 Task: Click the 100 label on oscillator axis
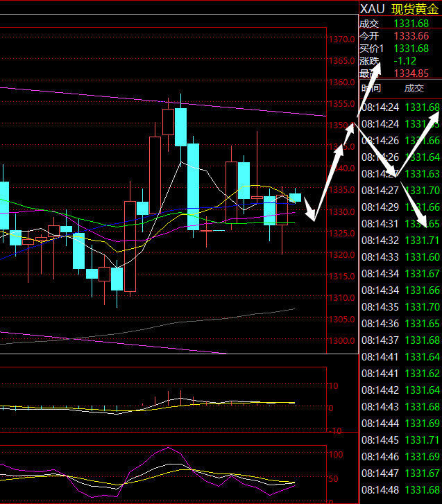pyautogui.click(x=336, y=455)
